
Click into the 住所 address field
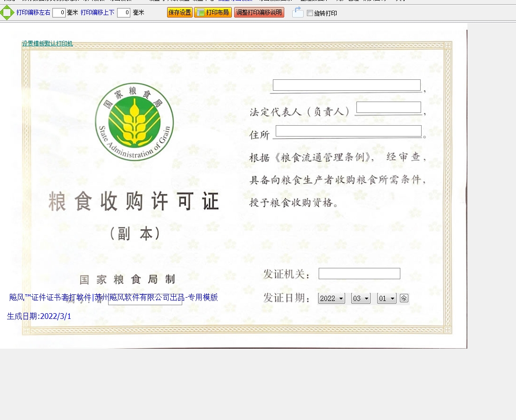(x=348, y=131)
